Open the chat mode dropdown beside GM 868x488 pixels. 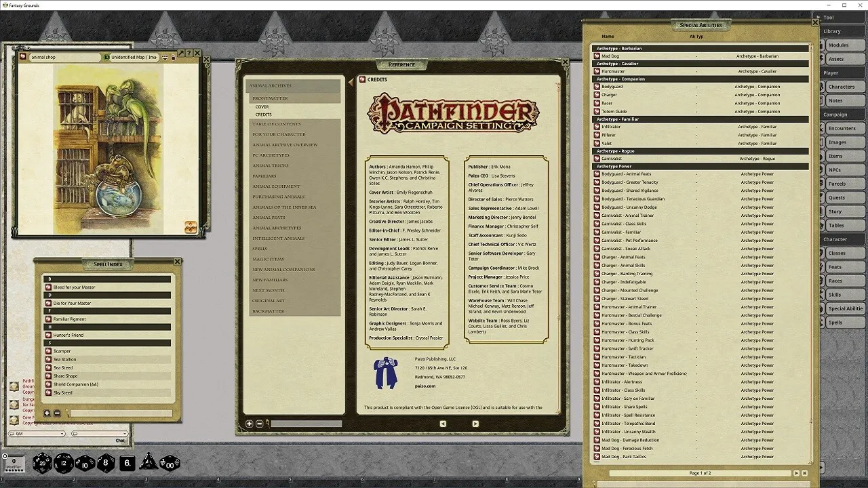[x=99, y=433]
